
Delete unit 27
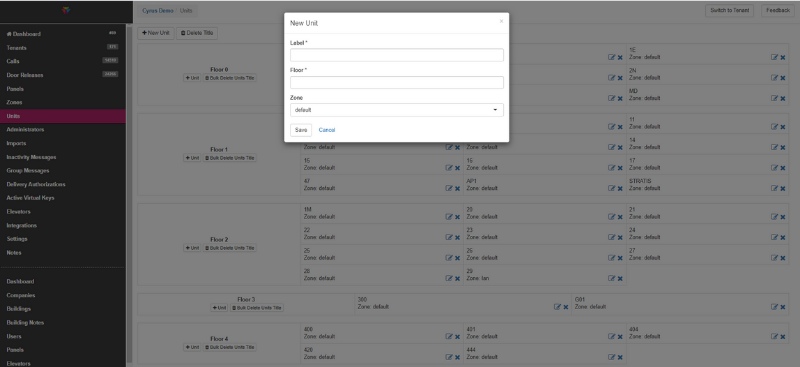[783, 258]
